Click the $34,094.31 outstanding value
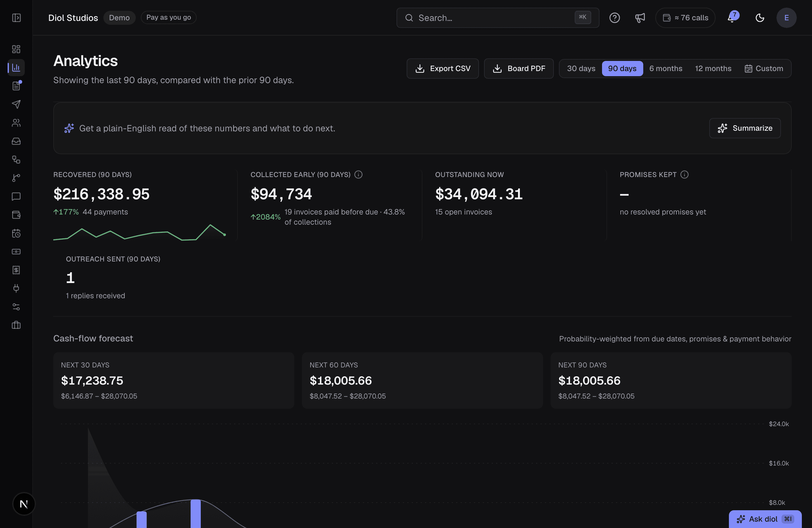The image size is (812, 528). point(479,194)
